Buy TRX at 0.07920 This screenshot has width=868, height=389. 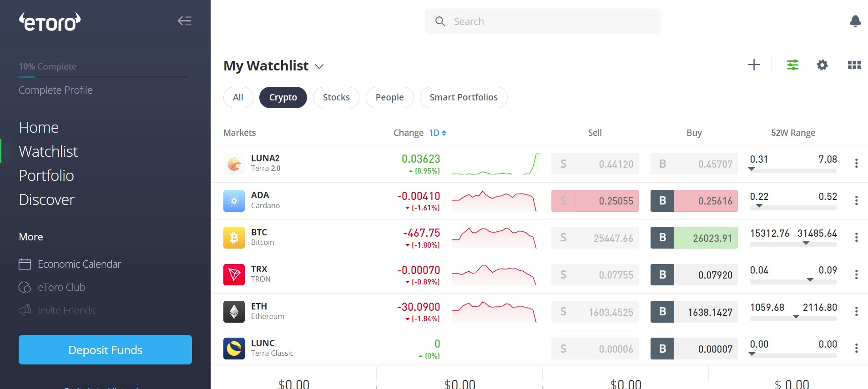(x=694, y=274)
